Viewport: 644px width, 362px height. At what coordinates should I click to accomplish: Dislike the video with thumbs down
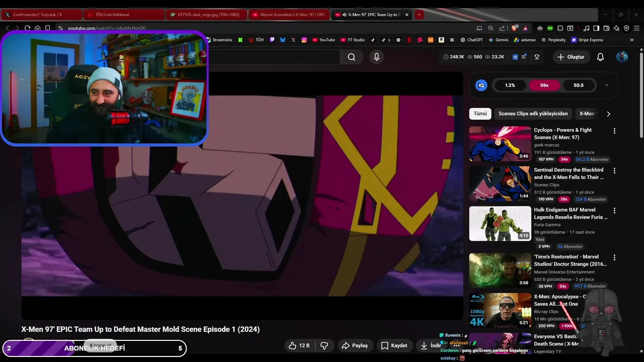tap(325, 345)
